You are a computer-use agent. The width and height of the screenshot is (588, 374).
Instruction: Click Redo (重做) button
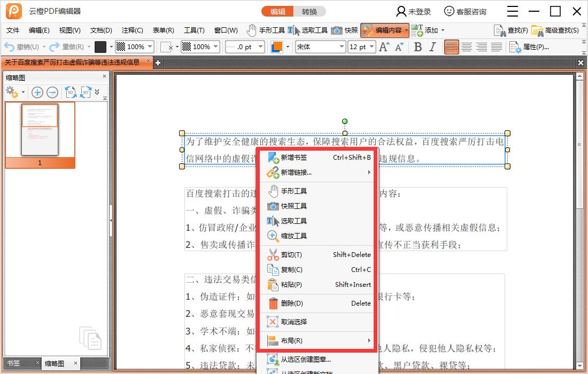point(67,47)
